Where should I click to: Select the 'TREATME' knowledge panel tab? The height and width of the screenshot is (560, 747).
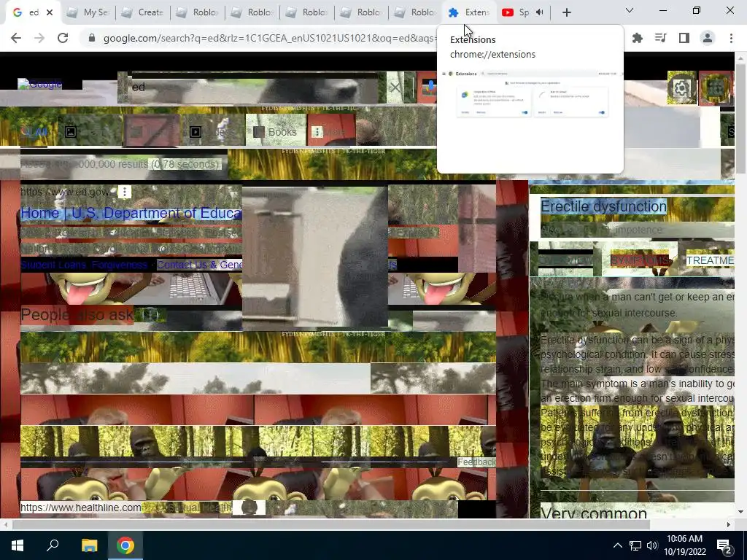coord(710,260)
